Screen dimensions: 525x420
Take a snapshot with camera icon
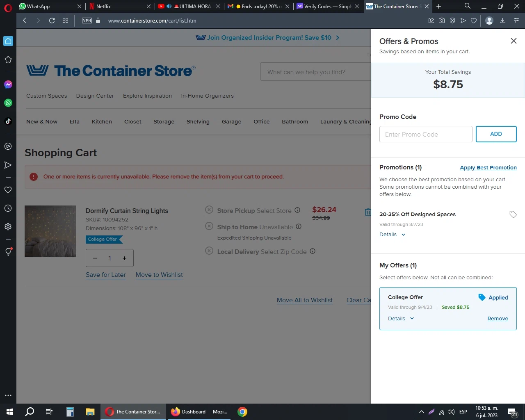pyautogui.click(x=442, y=21)
